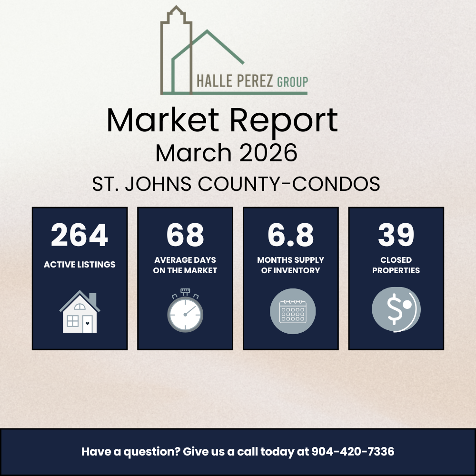Screen dimensions: 476x476
Task: Click the stopwatch icon in days card
Action: [185, 311]
